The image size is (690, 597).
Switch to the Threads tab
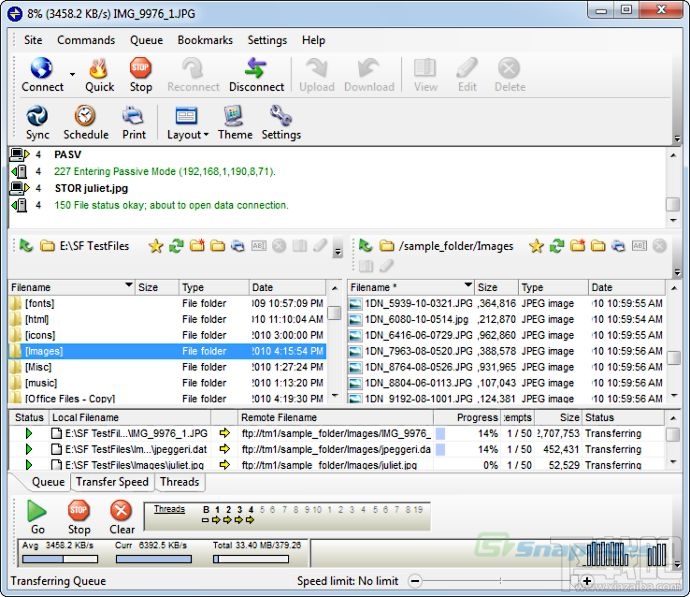pos(180,482)
